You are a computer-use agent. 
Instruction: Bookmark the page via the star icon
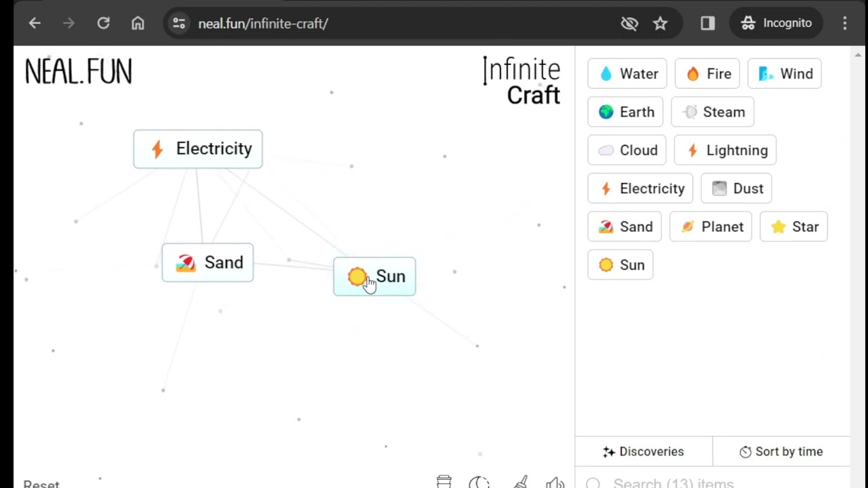click(660, 23)
